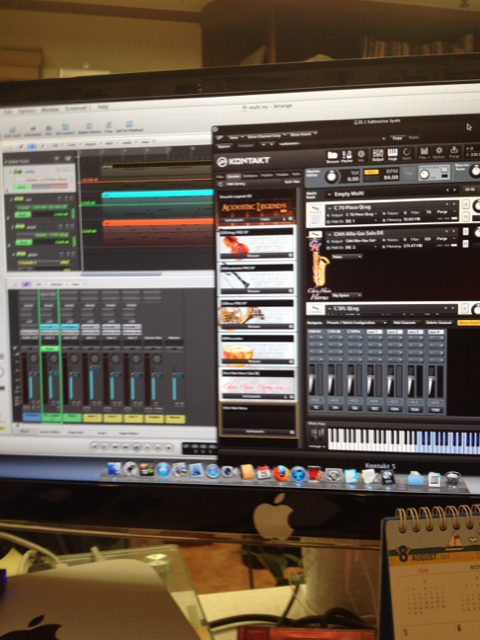Screen dimensions: 480x640
Task: Click the Copy button in plugin header
Action: [396, 138]
